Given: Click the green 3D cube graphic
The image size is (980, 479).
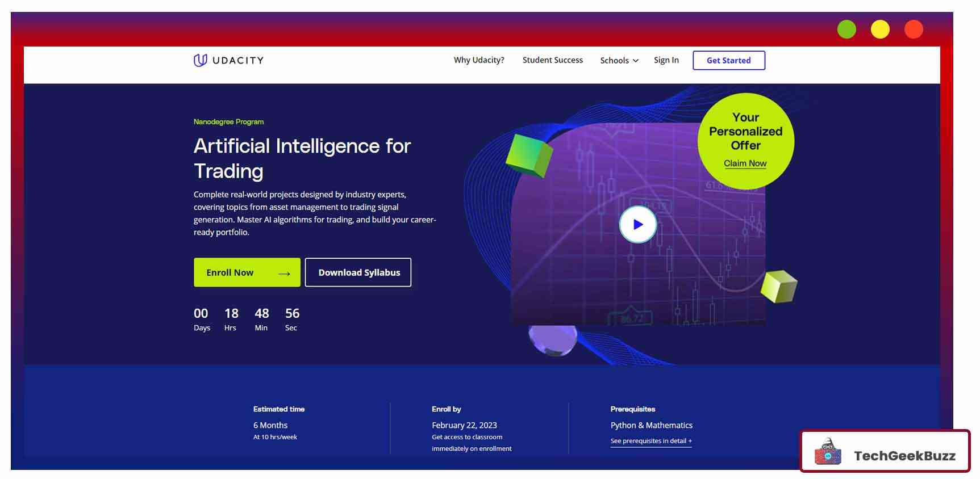Looking at the screenshot, I should pos(529,154).
